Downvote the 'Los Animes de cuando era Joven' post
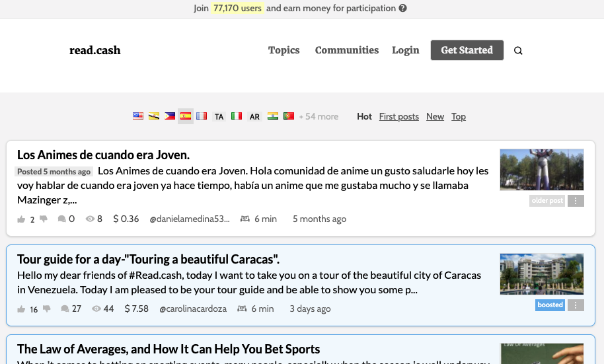 pyautogui.click(x=44, y=219)
